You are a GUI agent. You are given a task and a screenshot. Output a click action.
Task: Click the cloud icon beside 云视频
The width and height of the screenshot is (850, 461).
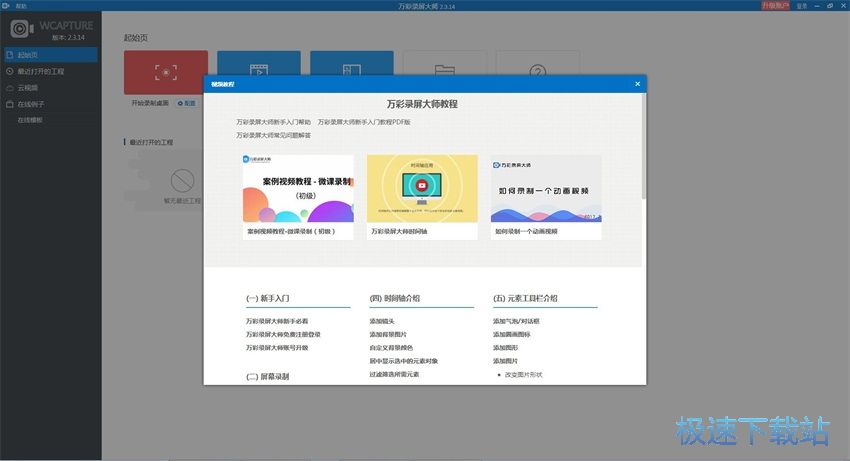[10, 87]
